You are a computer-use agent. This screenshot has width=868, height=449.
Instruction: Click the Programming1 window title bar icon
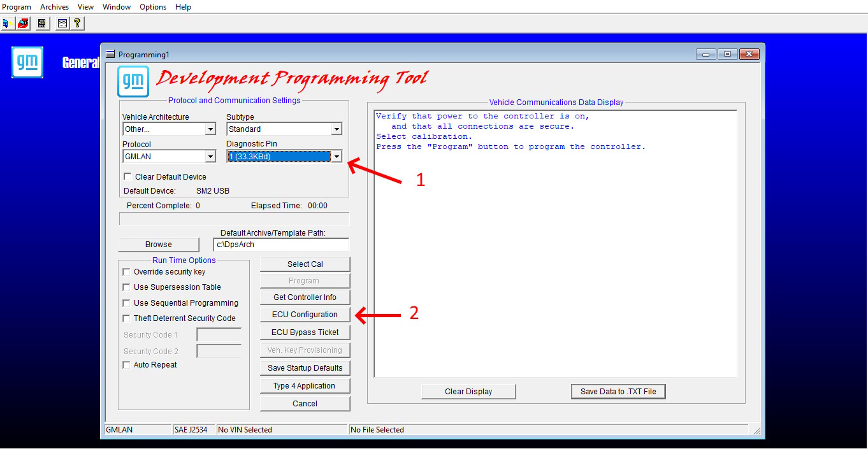[110, 55]
